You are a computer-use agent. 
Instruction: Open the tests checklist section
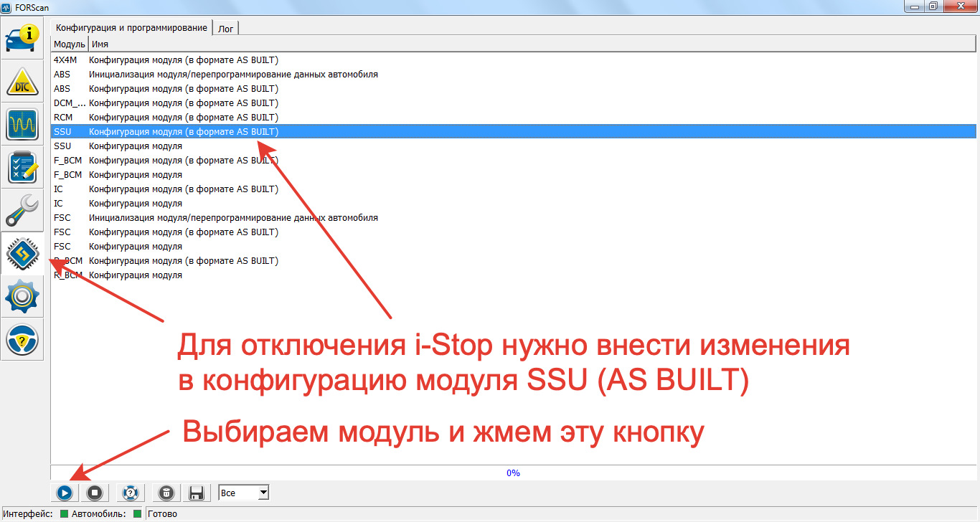point(22,168)
